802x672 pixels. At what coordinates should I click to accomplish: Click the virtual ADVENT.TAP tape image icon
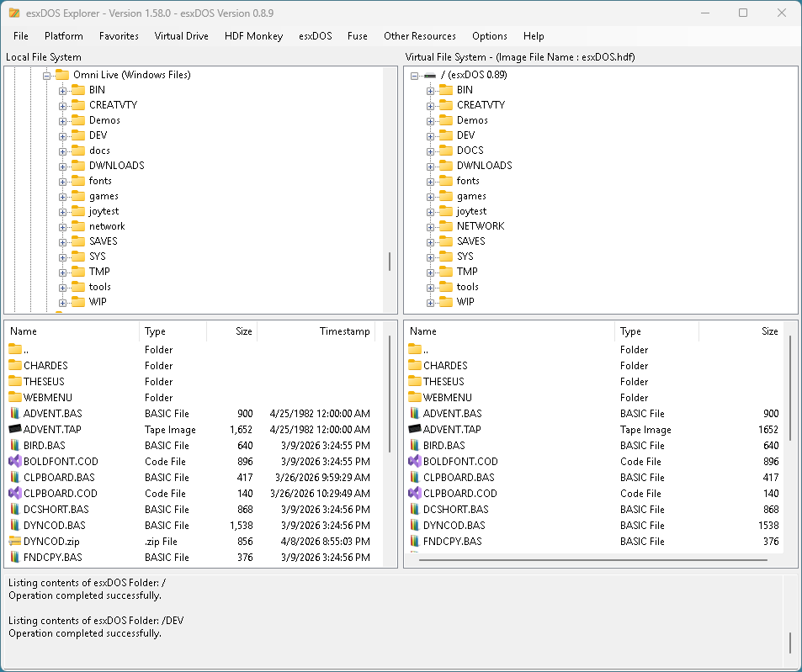415,429
